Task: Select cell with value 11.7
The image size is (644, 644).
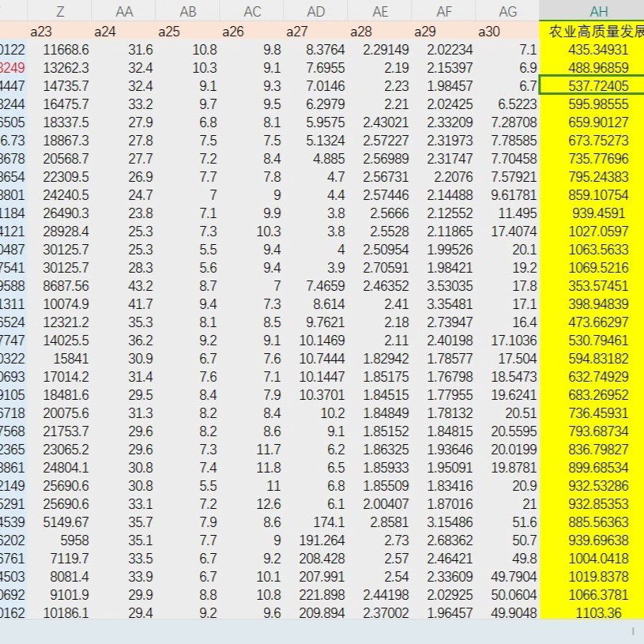Action: pyautogui.click(x=252, y=450)
